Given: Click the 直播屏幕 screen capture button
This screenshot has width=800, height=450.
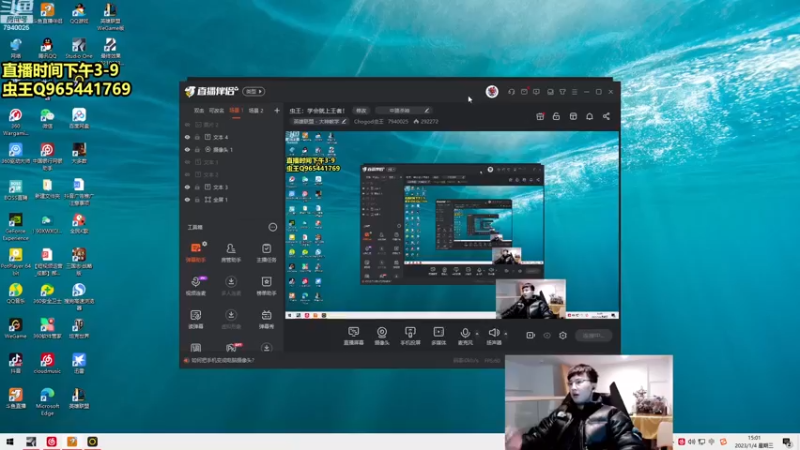Looking at the screenshot, I should click(354, 336).
